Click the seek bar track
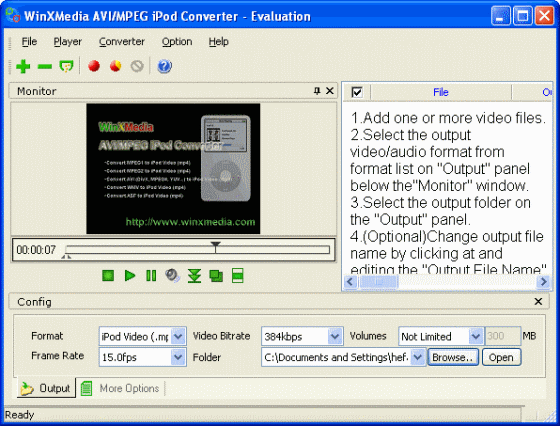 coord(198,250)
